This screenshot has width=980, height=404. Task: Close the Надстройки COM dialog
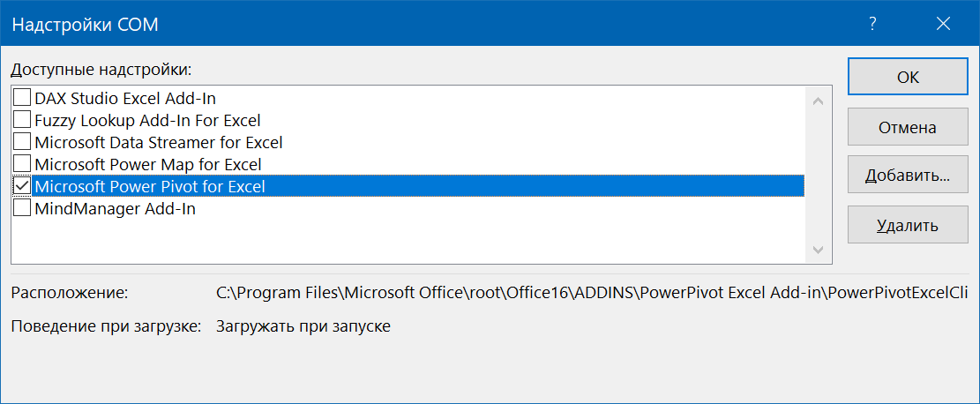point(943,24)
